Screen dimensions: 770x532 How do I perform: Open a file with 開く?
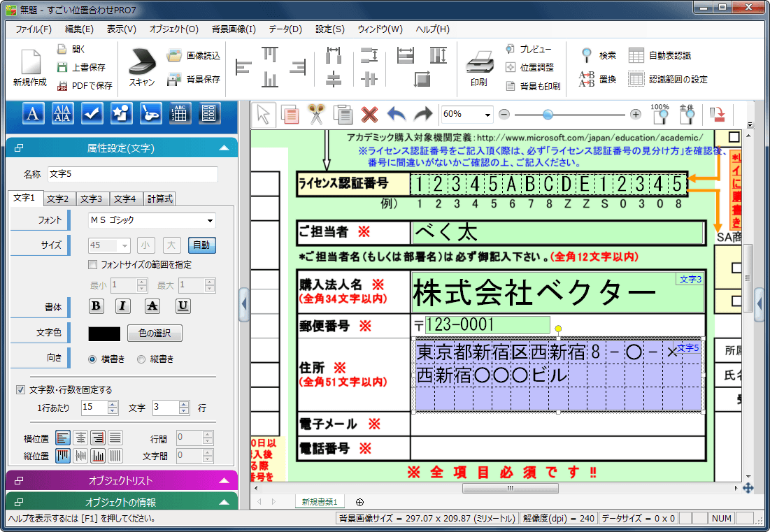[71, 49]
